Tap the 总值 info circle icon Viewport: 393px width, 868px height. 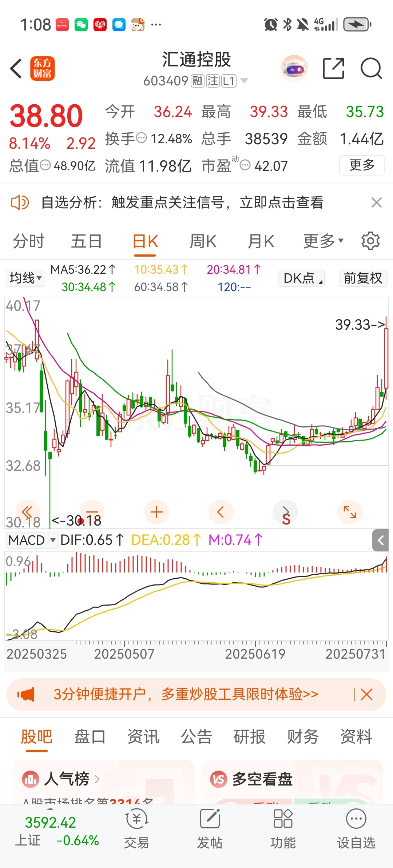click(45, 165)
